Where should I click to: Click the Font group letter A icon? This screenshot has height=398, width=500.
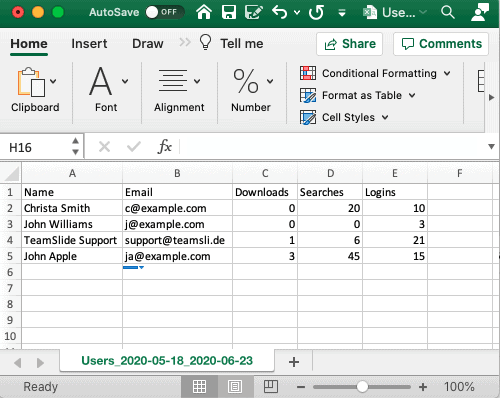(100, 81)
